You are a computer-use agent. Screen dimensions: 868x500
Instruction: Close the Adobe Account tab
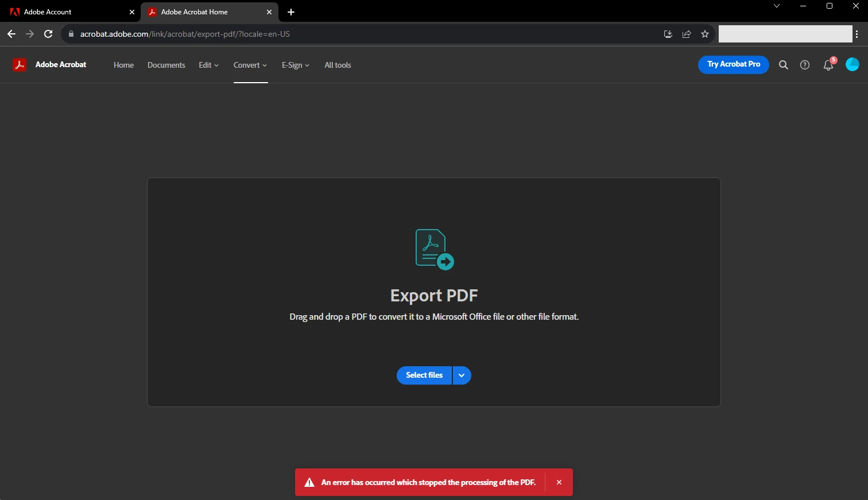tap(132, 12)
